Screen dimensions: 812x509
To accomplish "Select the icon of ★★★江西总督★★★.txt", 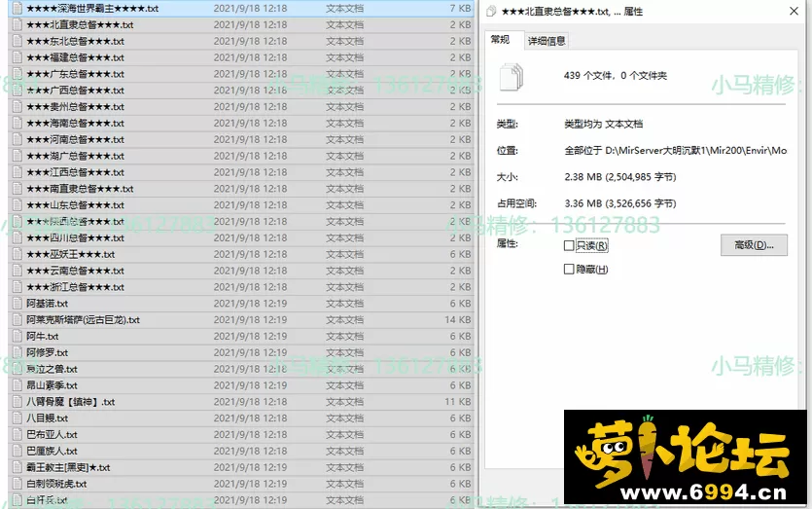I will pos(18,172).
